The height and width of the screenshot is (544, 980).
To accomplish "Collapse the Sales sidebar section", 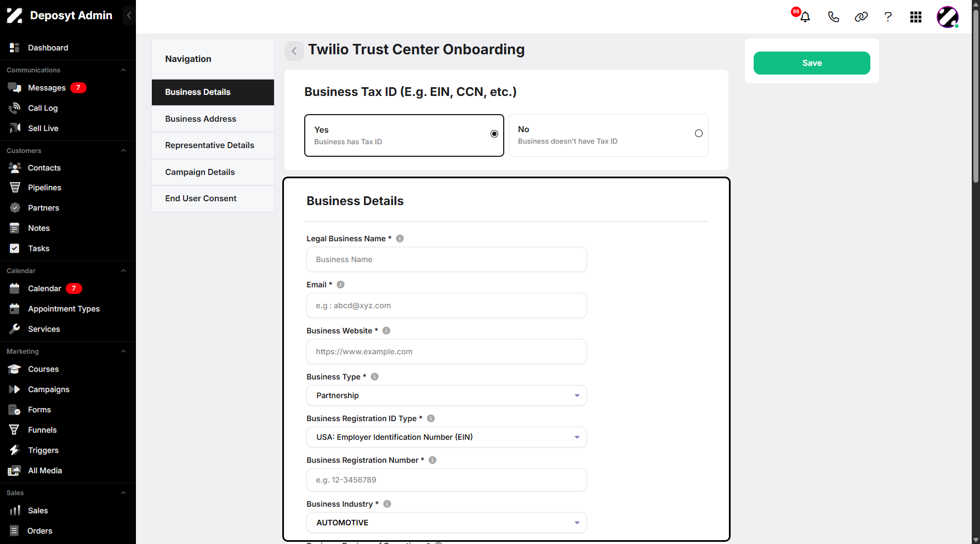I will point(123,493).
